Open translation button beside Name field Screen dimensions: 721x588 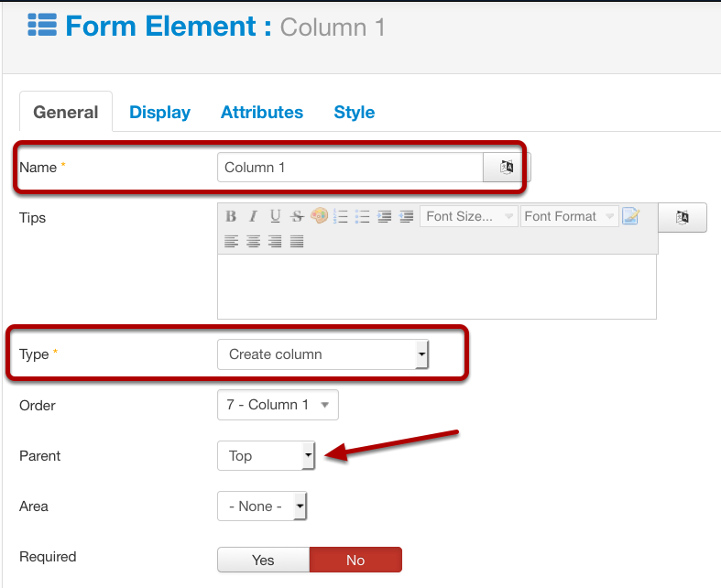coord(507,167)
